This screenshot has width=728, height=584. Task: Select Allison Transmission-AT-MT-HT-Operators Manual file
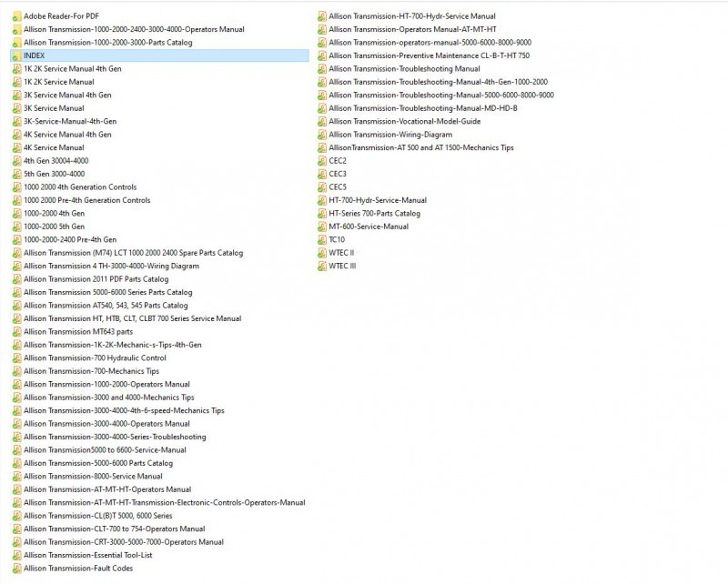107,489
